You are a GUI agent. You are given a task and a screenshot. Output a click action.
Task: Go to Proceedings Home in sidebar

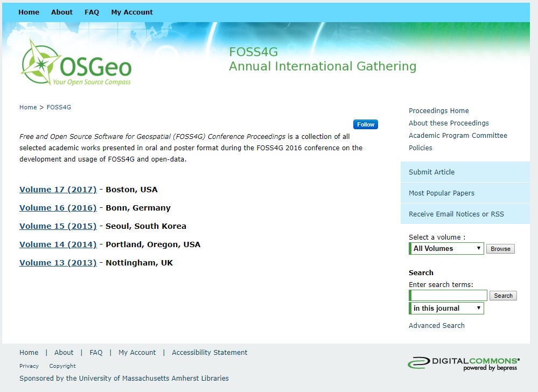click(x=438, y=111)
